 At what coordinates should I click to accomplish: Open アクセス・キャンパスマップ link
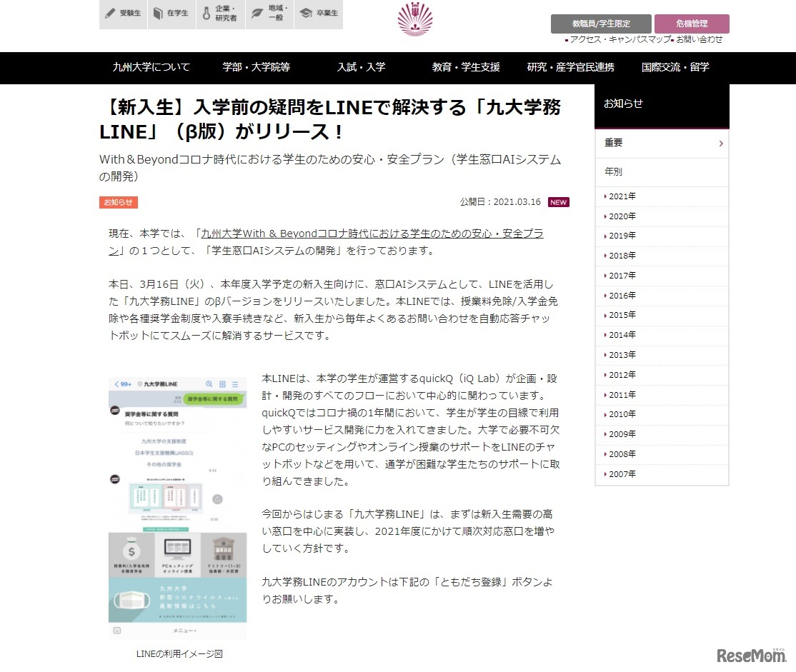point(620,39)
